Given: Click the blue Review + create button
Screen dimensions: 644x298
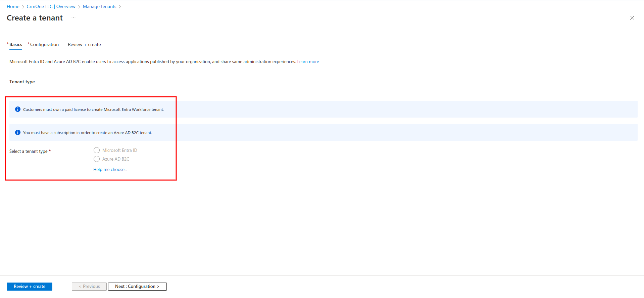Looking at the screenshot, I should (x=30, y=287).
